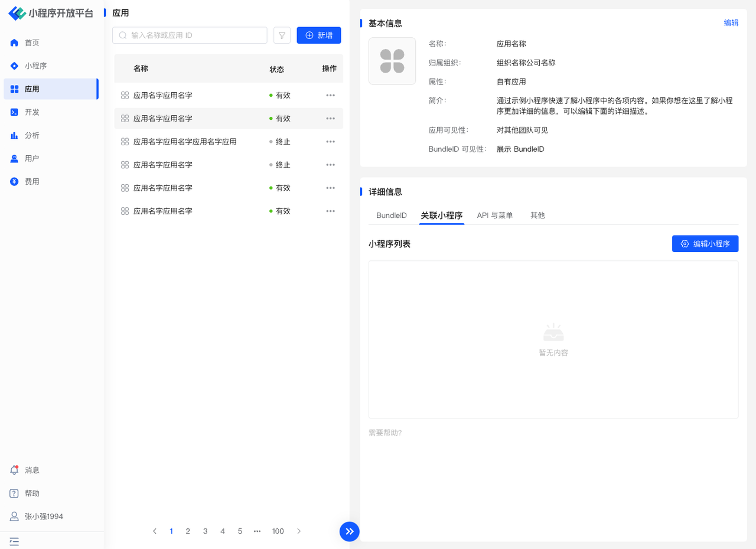Click the name or app ID search field

195,35
